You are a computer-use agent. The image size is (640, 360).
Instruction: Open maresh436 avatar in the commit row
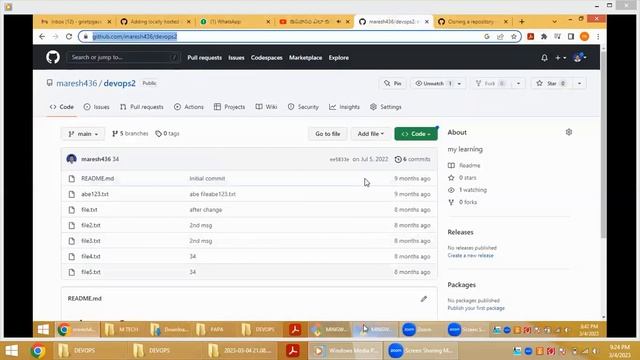(71, 159)
